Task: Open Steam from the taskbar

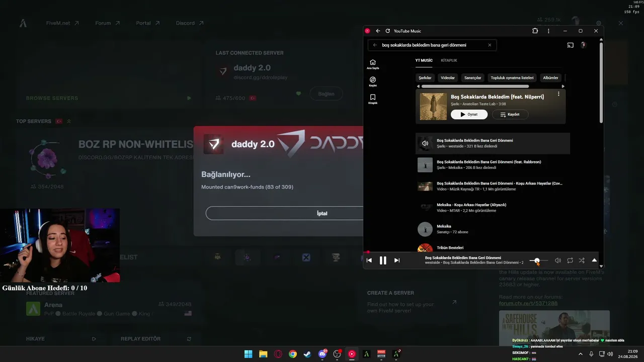Action: (307, 354)
